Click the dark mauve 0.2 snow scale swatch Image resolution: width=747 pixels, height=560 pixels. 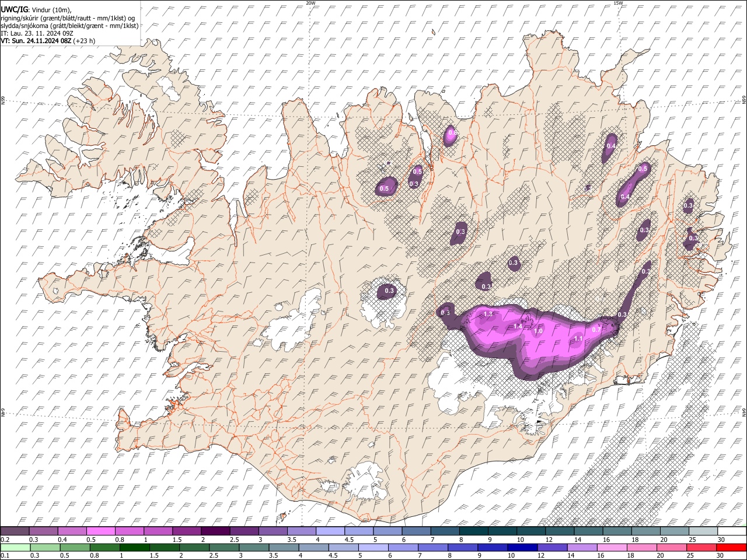click(15, 531)
